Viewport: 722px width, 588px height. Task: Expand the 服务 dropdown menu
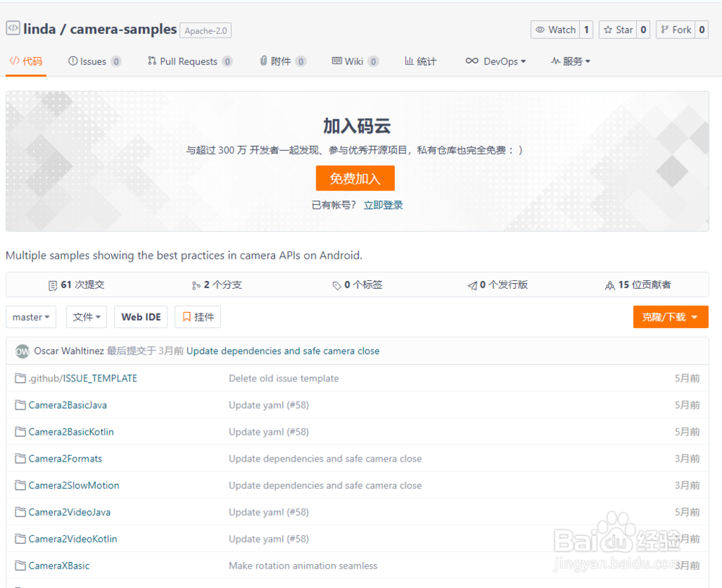tap(570, 61)
